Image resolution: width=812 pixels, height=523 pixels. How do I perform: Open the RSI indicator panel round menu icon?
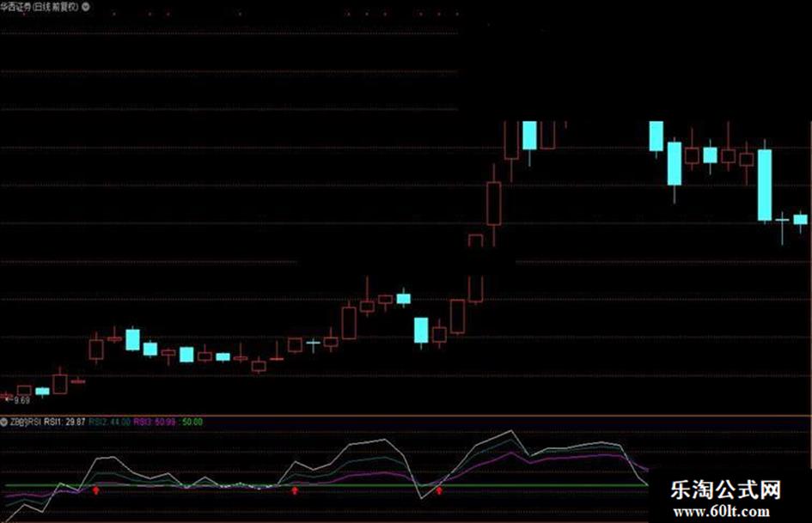click(4, 422)
